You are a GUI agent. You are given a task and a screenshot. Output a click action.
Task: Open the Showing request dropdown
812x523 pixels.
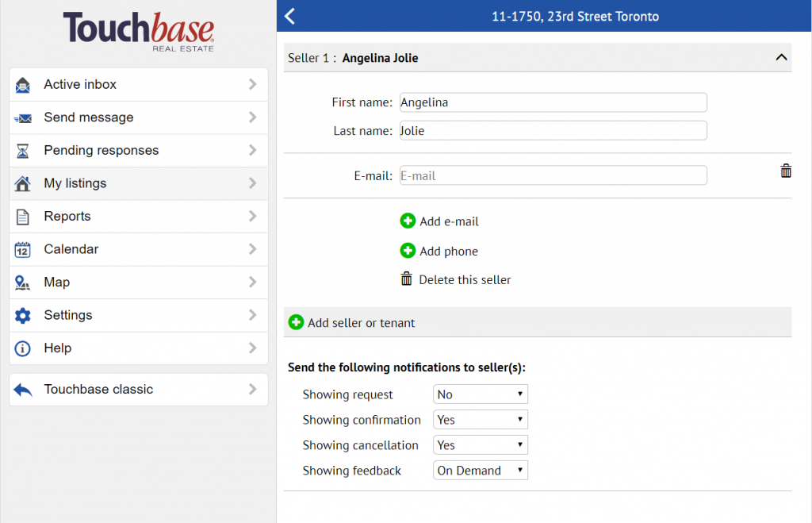click(x=480, y=394)
